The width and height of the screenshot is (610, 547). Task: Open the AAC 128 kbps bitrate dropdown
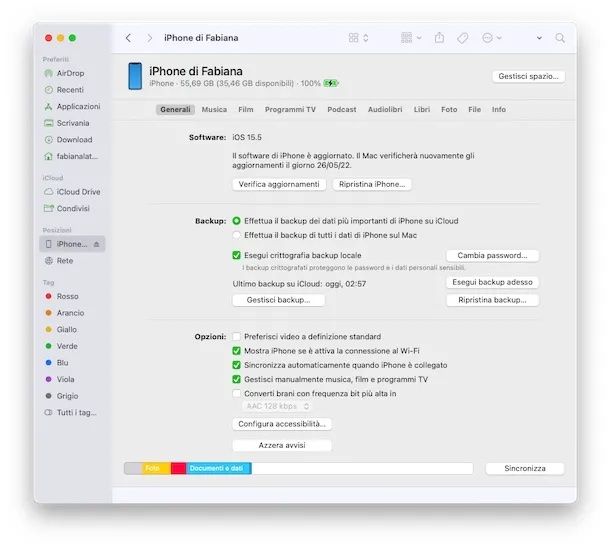(x=277, y=406)
